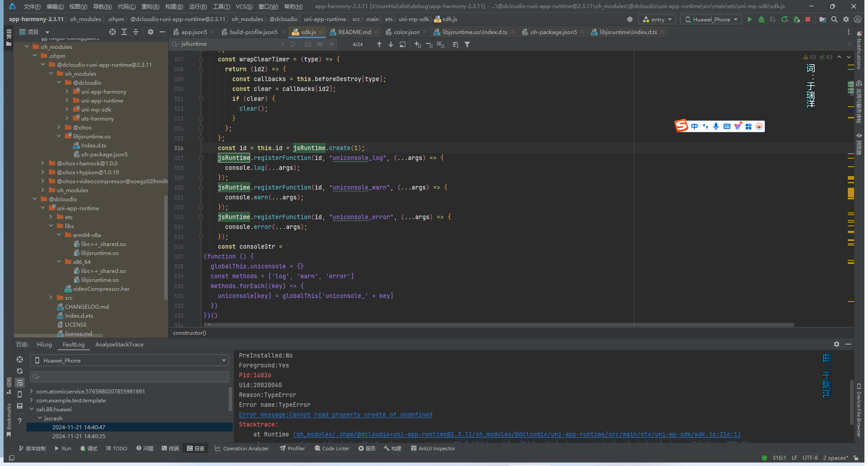Screen dimensions: 868x466
Task: Collapse all in project tree
Action: tap(136, 32)
